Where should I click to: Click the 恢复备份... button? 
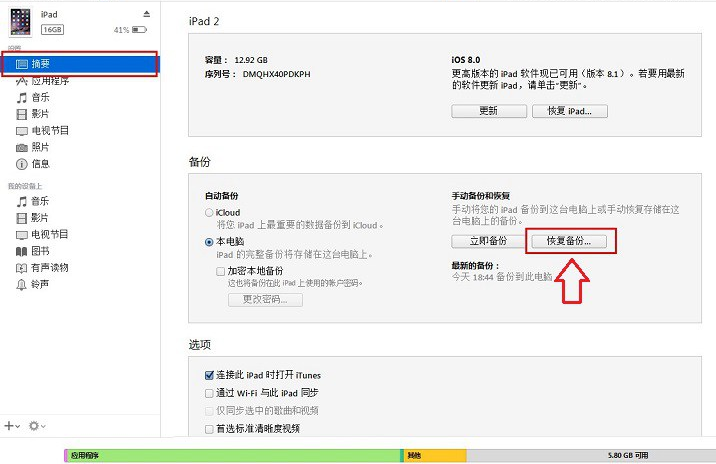pyautogui.click(x=569, y=241)
